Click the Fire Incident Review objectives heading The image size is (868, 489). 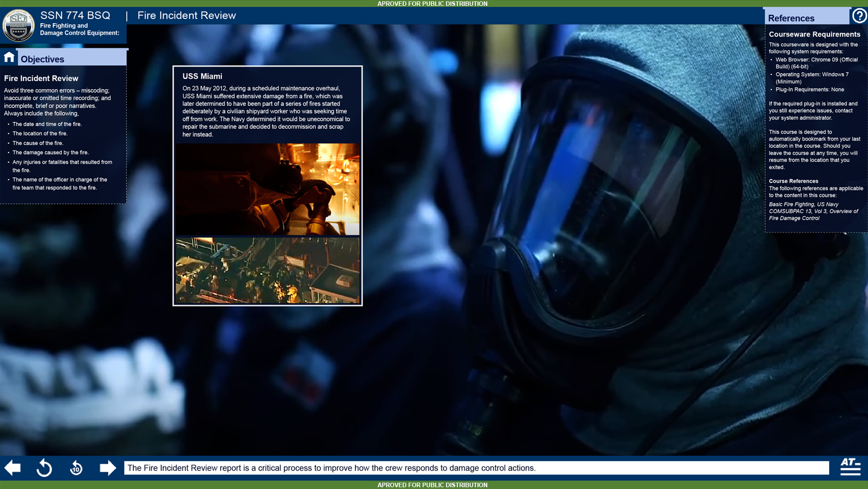point(41,78)
